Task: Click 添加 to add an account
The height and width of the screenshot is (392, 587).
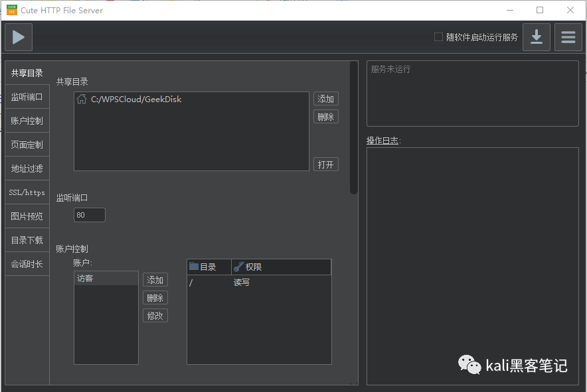Action: tap(155, 280)
